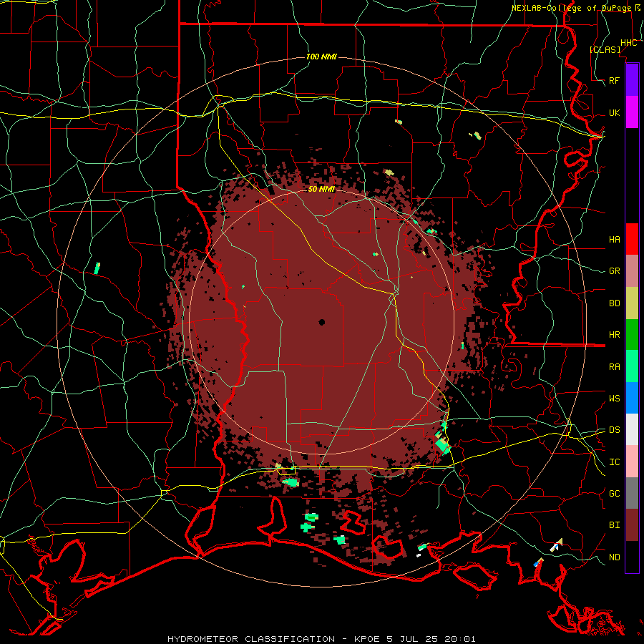This screenshot has width=644, height=644.
Task: Click the BI legend label
Action: (614, 525)
